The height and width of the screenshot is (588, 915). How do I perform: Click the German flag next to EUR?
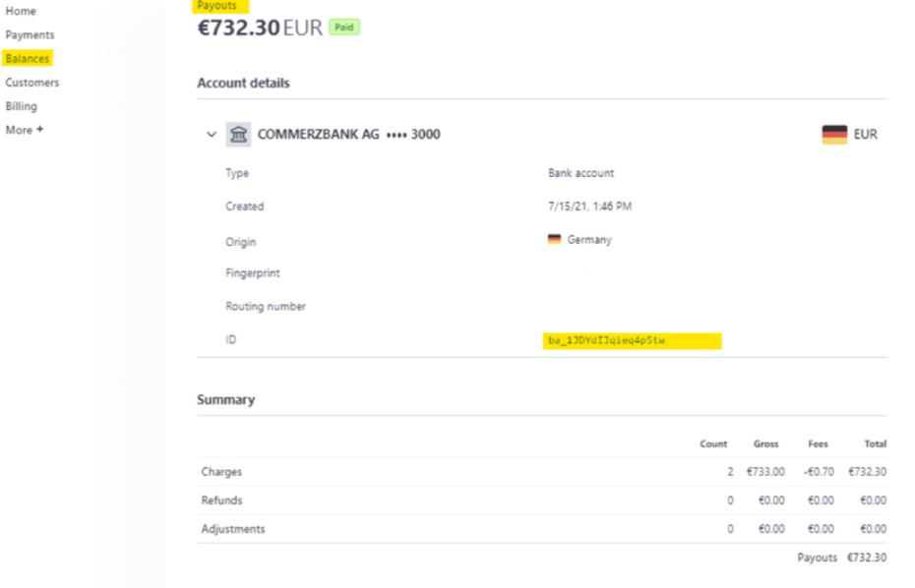832,136
